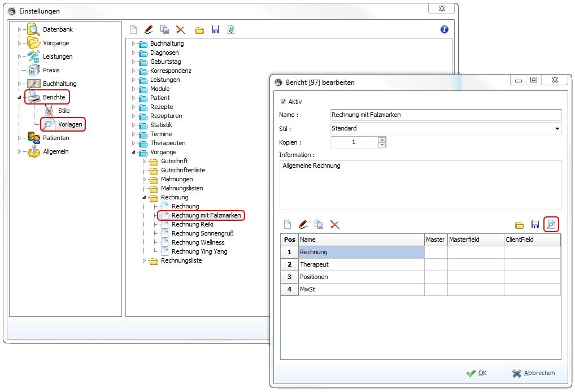Select Vorgänge in left settings tree
The width and height of the screenshot is (575, 392).
[56, 43]
